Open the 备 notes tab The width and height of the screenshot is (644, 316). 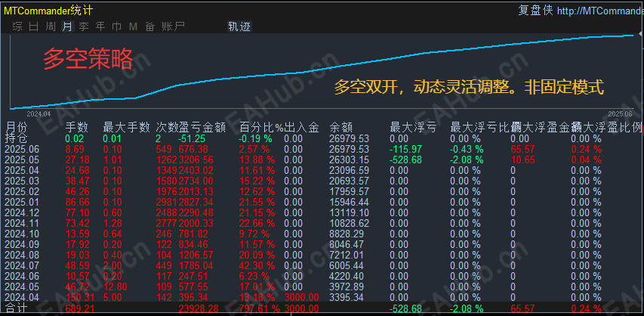point(150,26)
